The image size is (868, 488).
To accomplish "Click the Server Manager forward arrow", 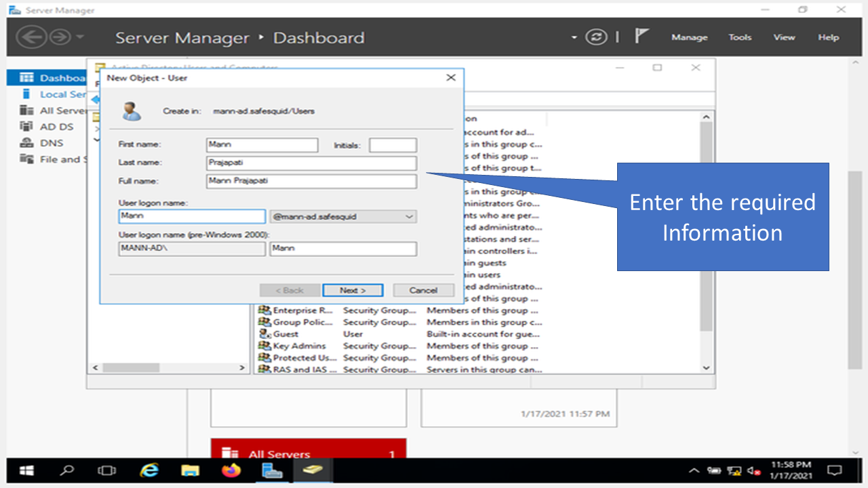I will [60, 37].
